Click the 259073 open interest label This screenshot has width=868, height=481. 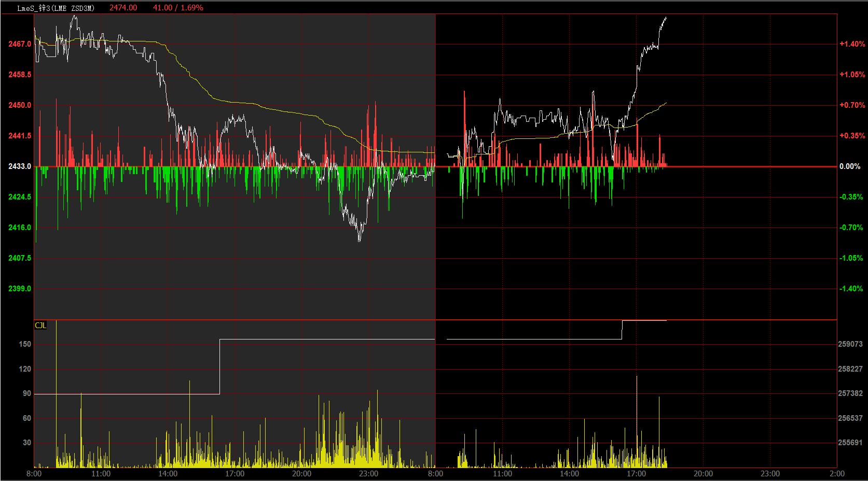(850, 344)
